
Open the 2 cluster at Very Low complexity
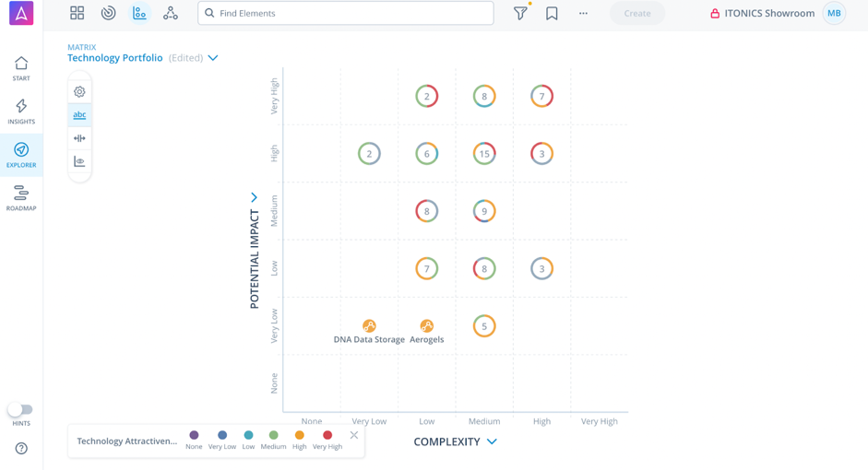click(x=369, y=154)
